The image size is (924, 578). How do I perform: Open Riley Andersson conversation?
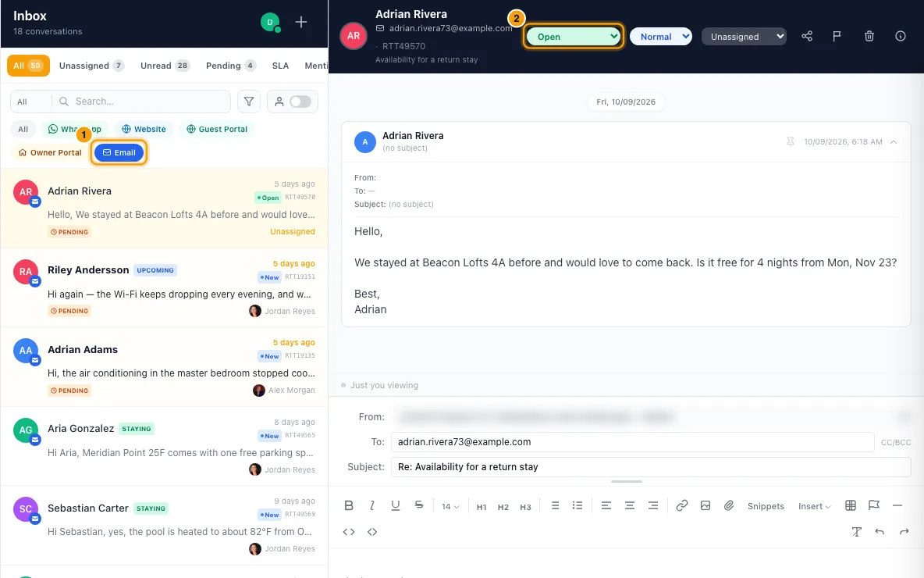point(164,287)
